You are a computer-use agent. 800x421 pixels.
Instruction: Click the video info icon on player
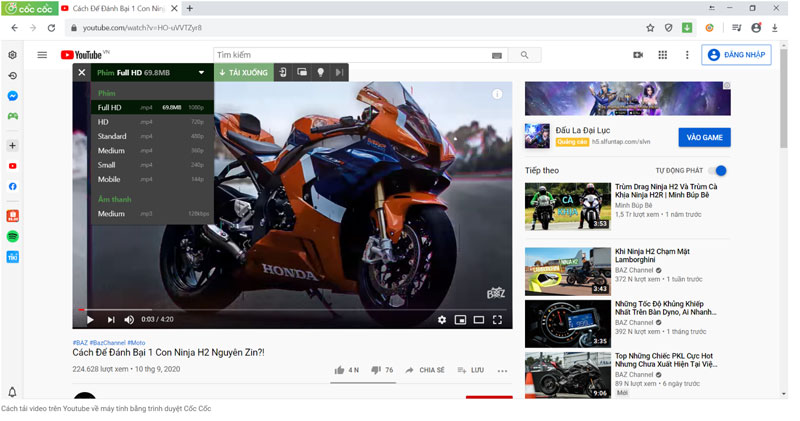tap(497, 94)
